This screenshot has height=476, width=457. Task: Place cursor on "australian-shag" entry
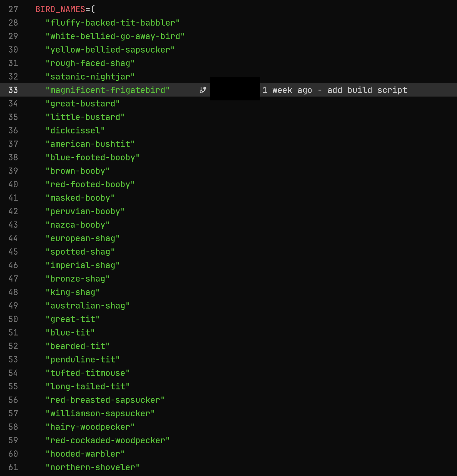(87, 306)
